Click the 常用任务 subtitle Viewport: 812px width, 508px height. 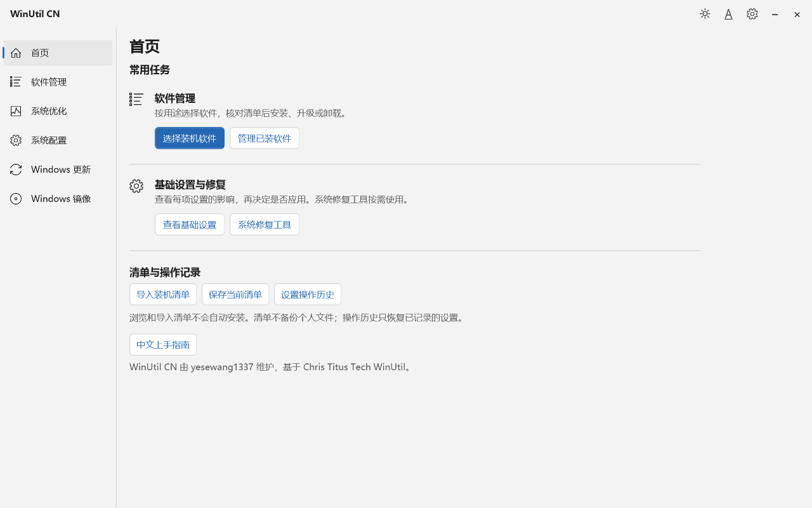click(150, 70)
